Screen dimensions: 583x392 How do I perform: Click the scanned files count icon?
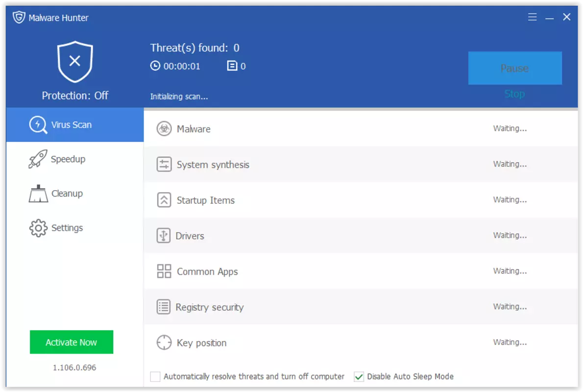coord(232,66)
